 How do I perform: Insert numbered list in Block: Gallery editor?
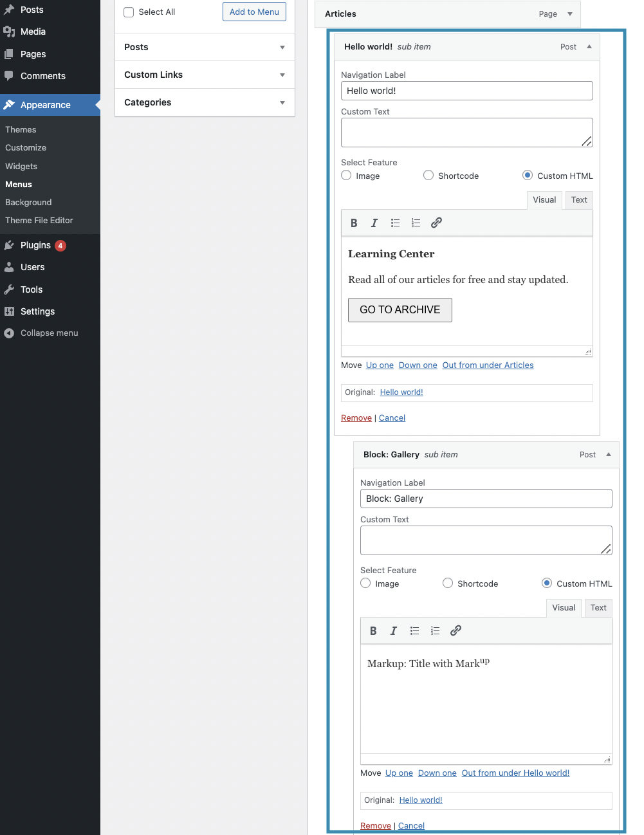click(x=435, y=630)
